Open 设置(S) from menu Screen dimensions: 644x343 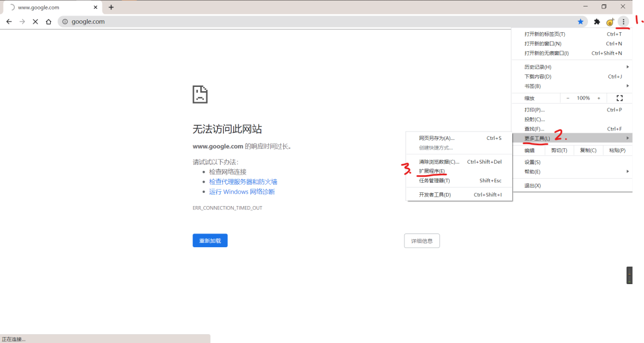(x=572, y=162)
